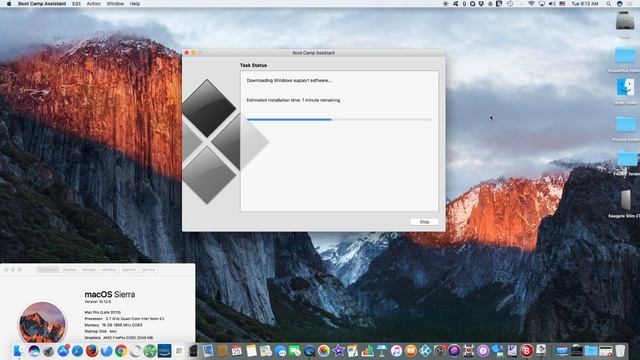Open the Boot Camp Assistant menu
This screenshot has height=360, width=640.
click(42, 4)
